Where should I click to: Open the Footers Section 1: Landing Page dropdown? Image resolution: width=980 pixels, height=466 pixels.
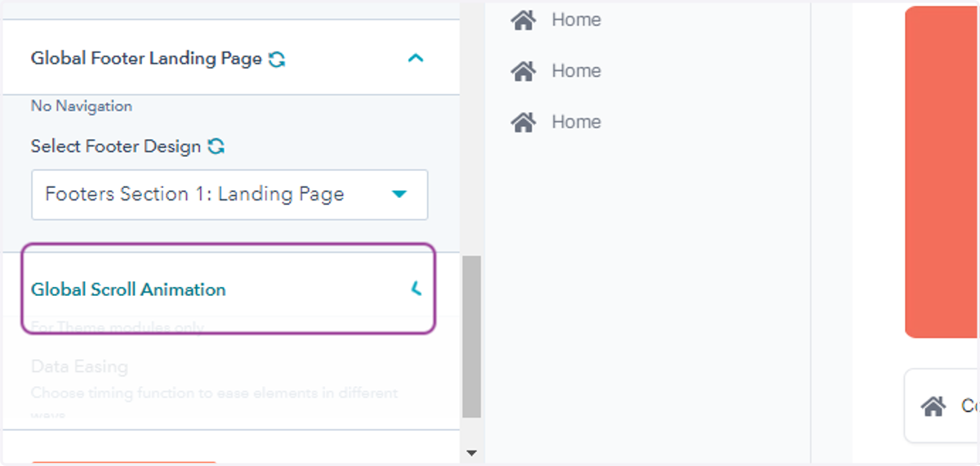(229, 195)
